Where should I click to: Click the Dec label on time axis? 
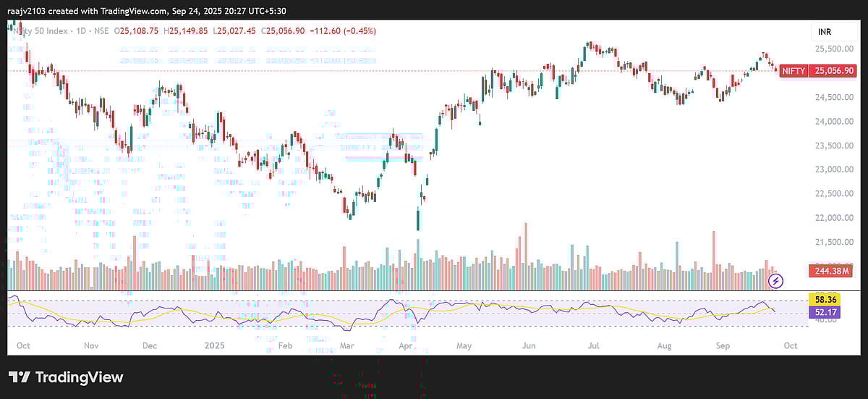pyautogui.click(x=150, y=346)
